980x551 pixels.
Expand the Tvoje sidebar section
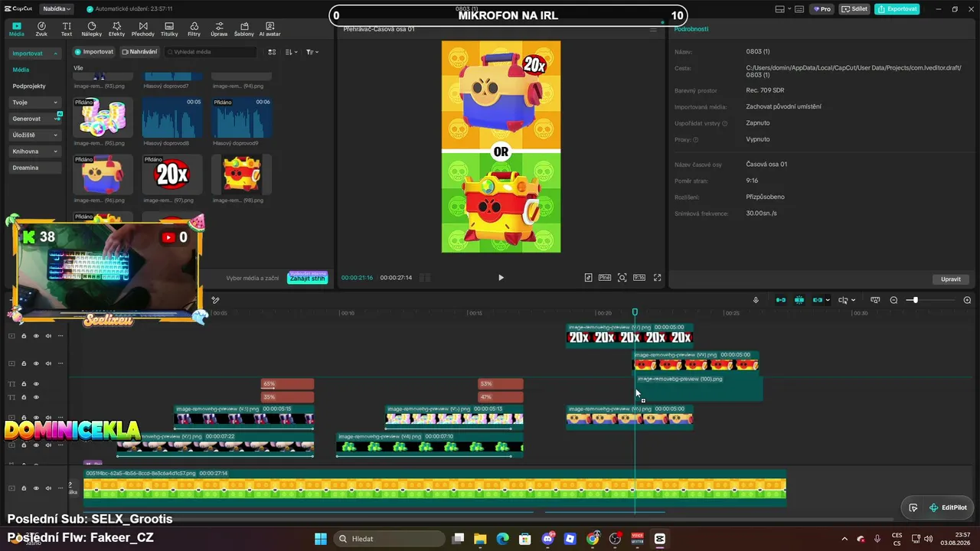click(35, 103)
